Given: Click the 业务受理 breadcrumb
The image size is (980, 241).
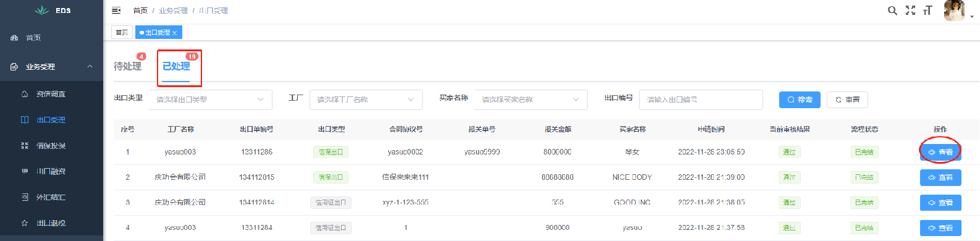Looking at the screenshot, I should pos(173,11).
